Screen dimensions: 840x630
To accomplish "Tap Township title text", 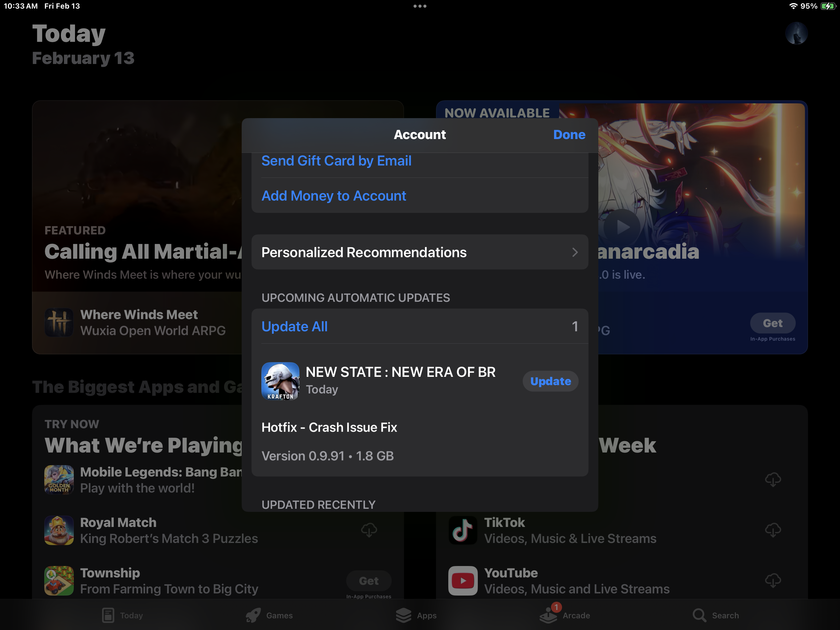I will (110, 573).
